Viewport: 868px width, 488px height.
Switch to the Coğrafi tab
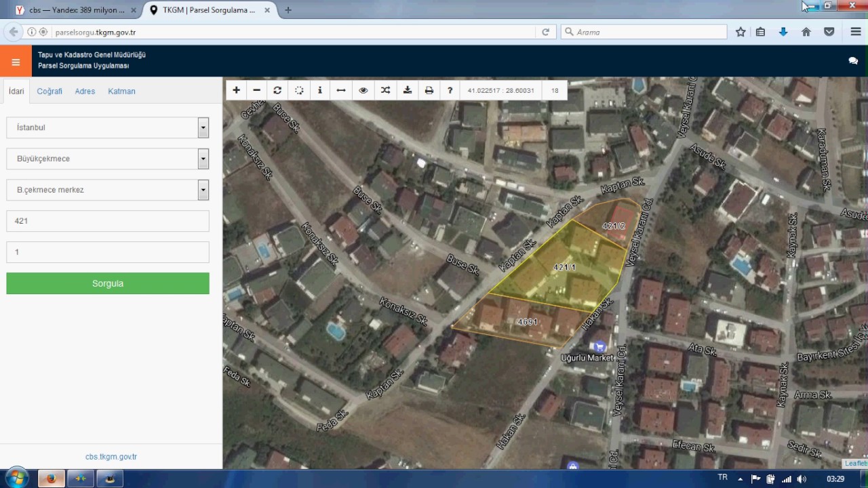coord(50,91)
